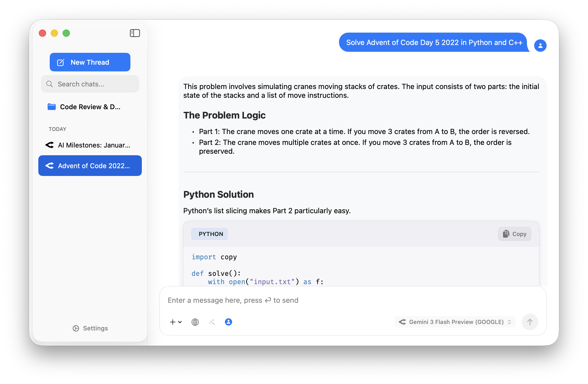Image resolution: width=588 pixels, height=384 pixels.
Task: Click the Settings gear icon
Action: [76, 328]
